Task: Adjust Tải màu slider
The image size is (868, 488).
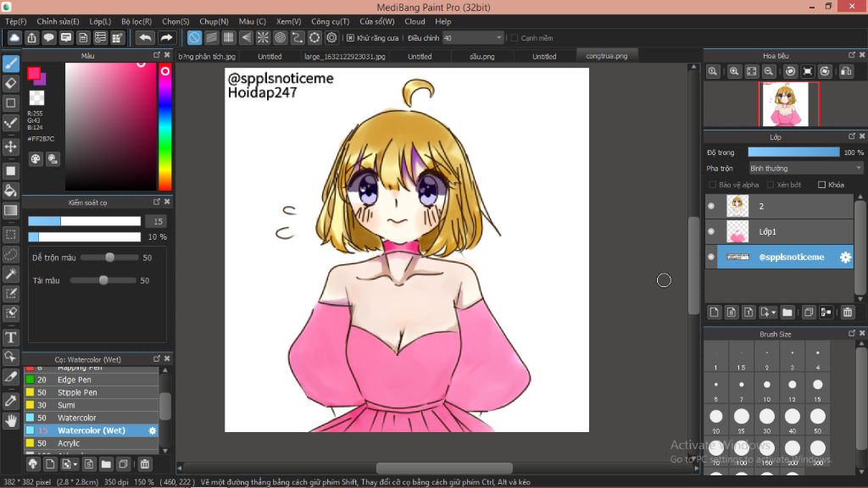Action: click(103, 280)
